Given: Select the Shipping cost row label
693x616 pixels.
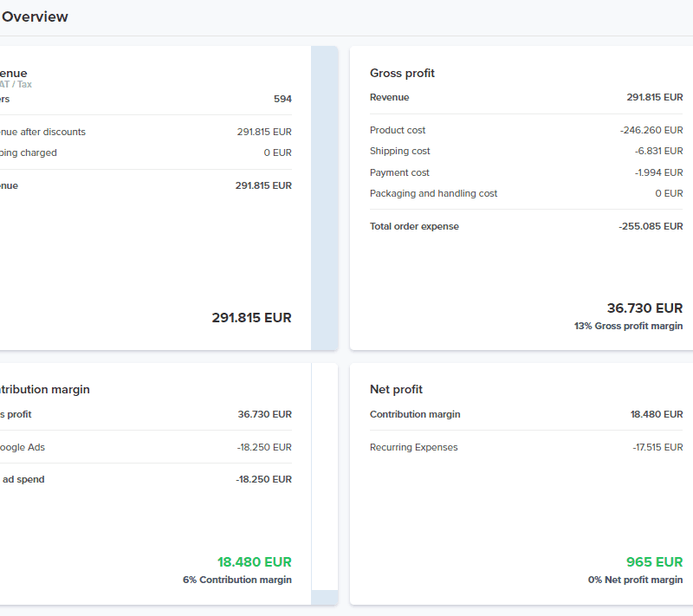Looking at the screenshot, I should (x=399, y=152).
